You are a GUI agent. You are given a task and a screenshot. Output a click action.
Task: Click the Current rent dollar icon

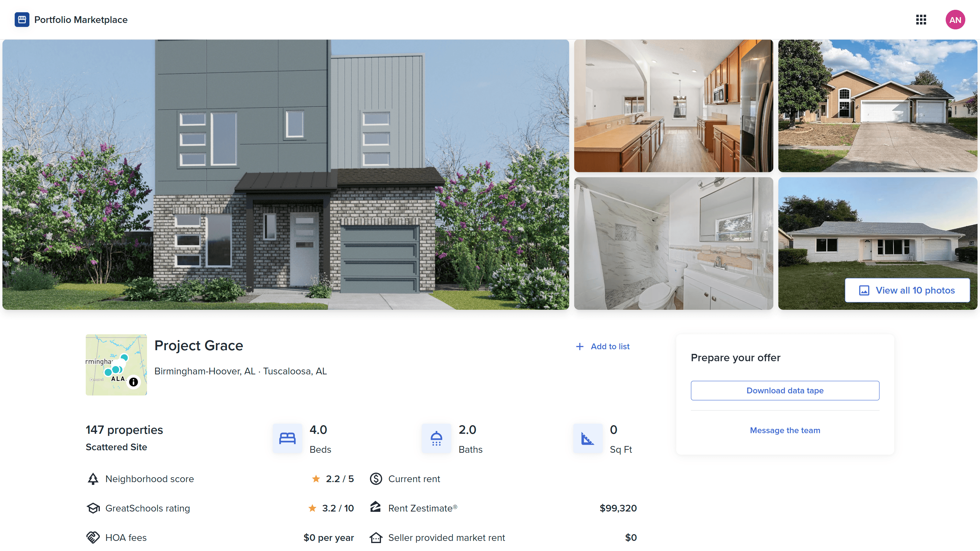click(x=376, y=479)
